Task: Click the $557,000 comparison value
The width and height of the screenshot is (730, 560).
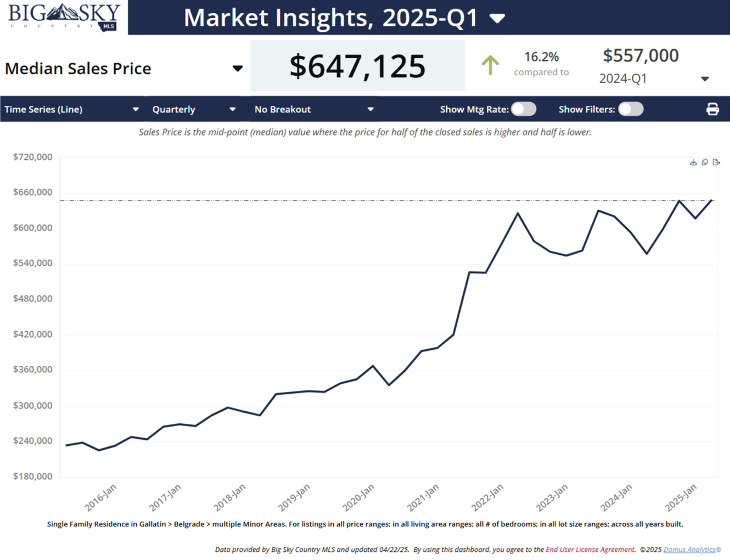Action: click(x=641, y=55)
